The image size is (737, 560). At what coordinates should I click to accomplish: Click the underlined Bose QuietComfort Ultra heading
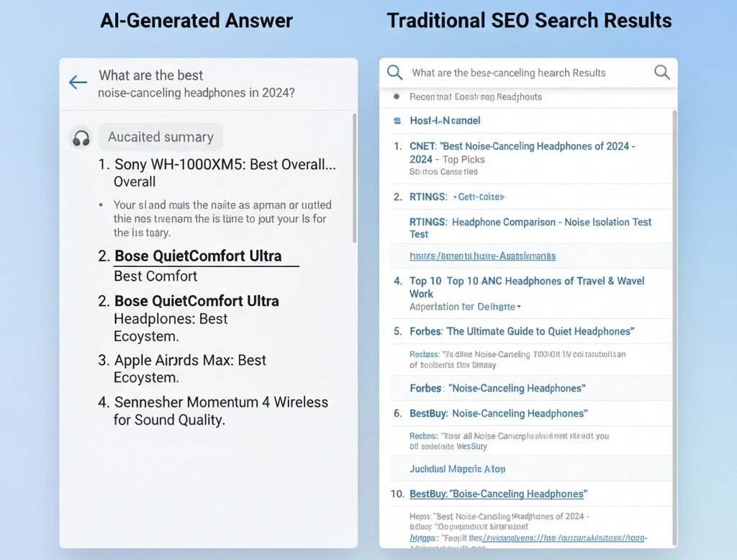198,256
